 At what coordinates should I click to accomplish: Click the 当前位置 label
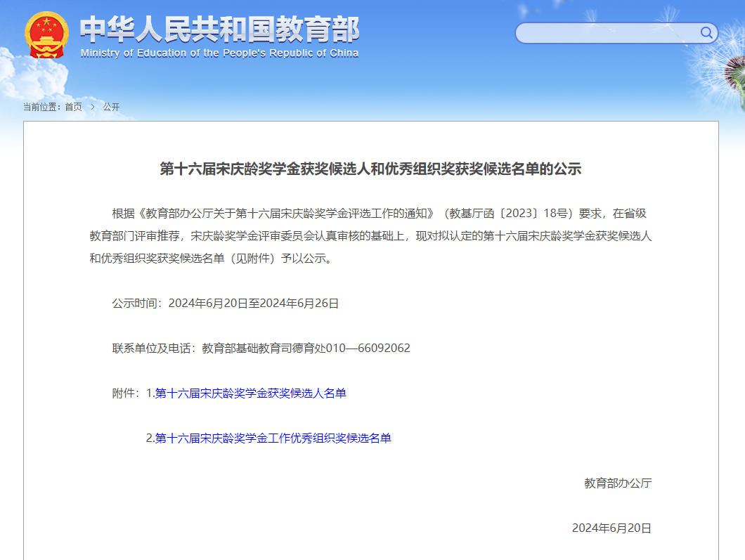point(41,107)
